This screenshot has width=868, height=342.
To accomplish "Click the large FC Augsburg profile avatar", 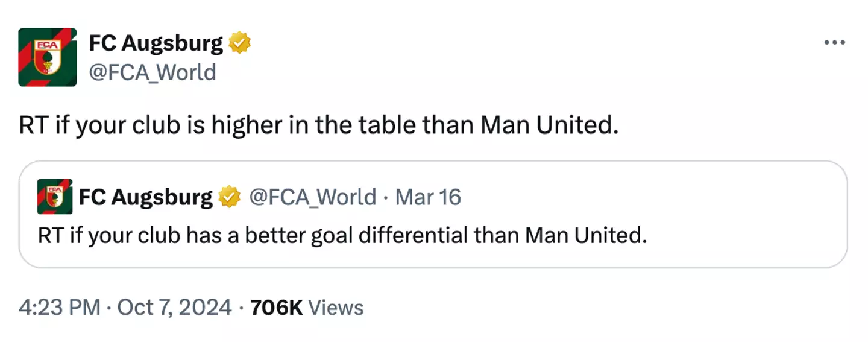I will pos(48,57).
